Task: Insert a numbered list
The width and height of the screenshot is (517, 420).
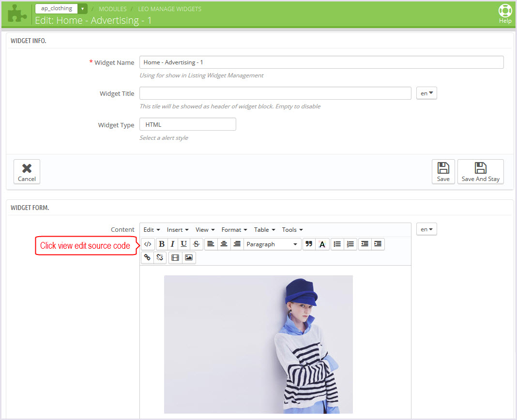Action: coord(350,244)
